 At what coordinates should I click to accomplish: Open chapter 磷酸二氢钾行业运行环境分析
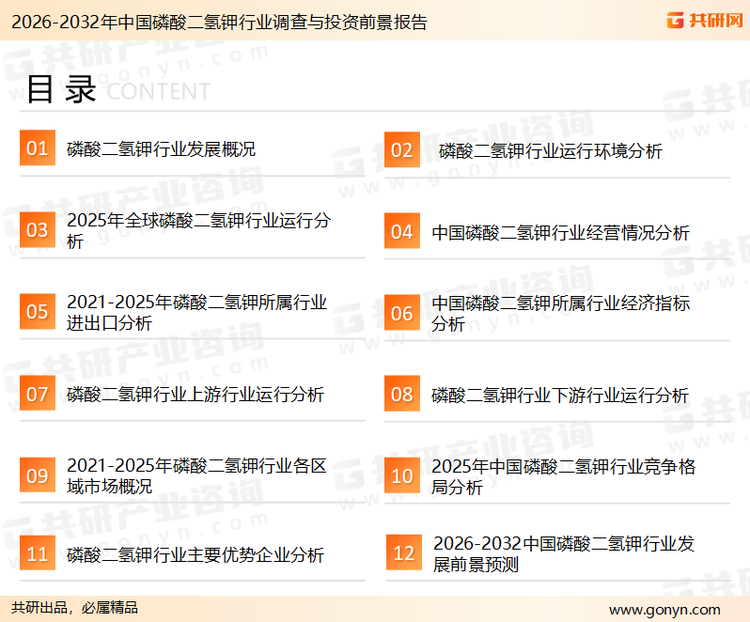click(x=550, y=151)
